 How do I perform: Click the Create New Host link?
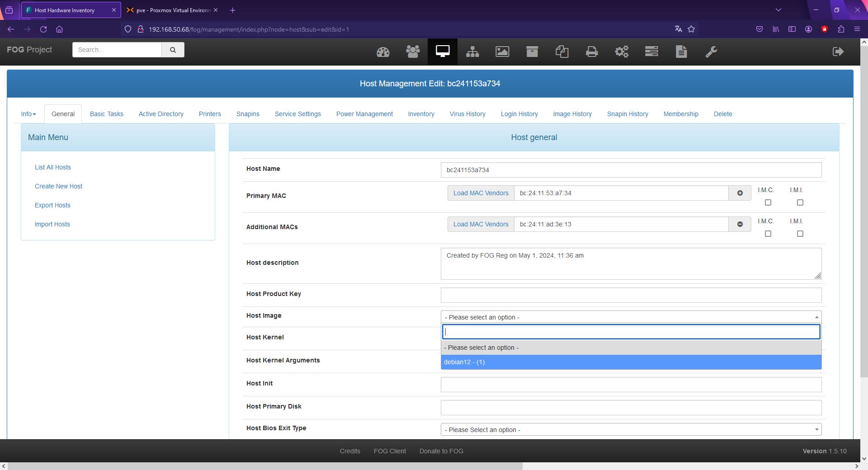pyautogui.click(x=58, y=186)
